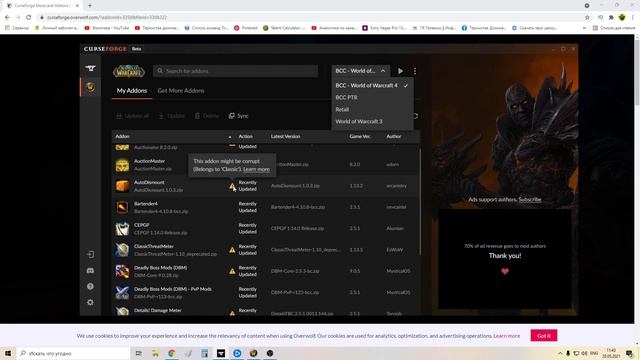Image resolution: width=640 pixels, height=360 pixels.
Task: Open a new browser tab
Action: tap(90, 6)
